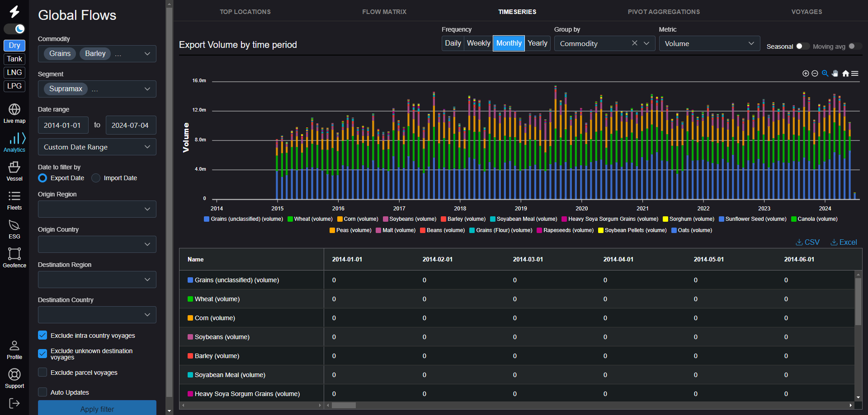Switch the dark mode toggle
The height and width of the screenshot is (415, 868).
tap(14, 29)
